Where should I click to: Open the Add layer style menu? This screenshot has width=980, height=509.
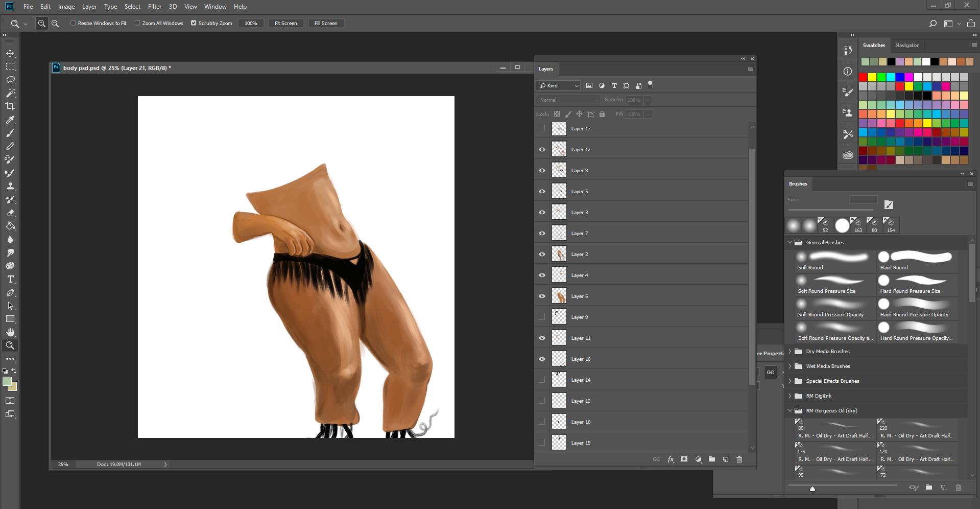671,459
